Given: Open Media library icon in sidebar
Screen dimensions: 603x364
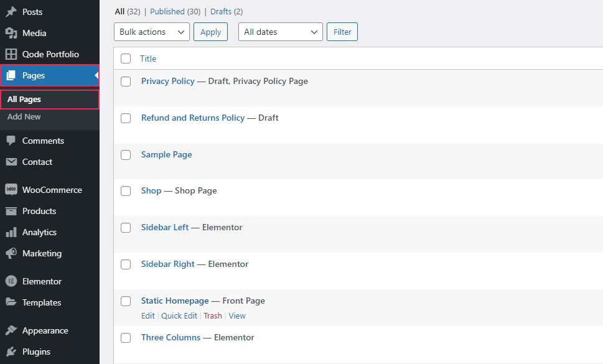Looking at the screenshot, I should tap(11, 33).
